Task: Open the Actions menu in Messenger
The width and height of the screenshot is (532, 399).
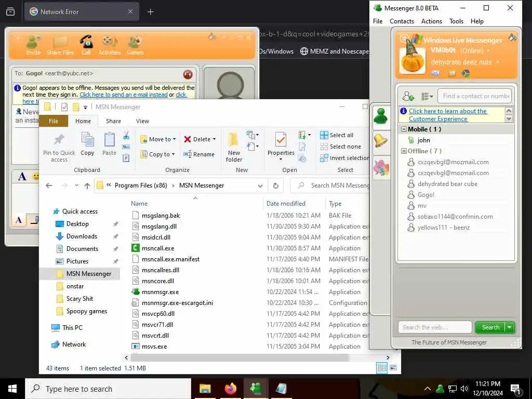Action: click(432, 21)
